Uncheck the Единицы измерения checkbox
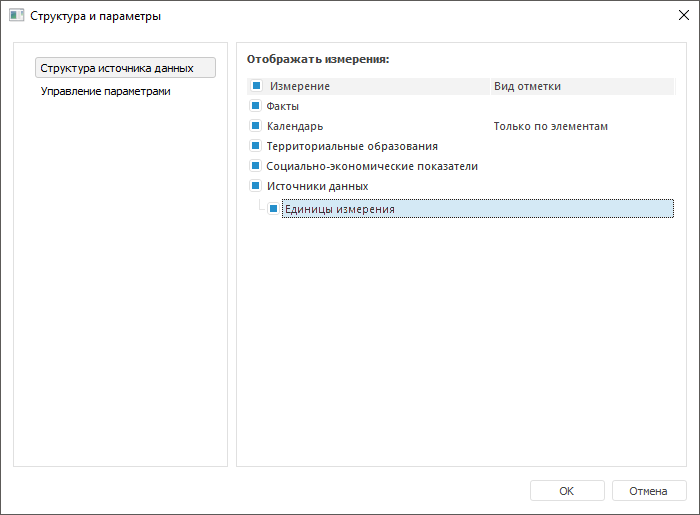700x515 pixels. pyautogui.click(x=274, y=209)
